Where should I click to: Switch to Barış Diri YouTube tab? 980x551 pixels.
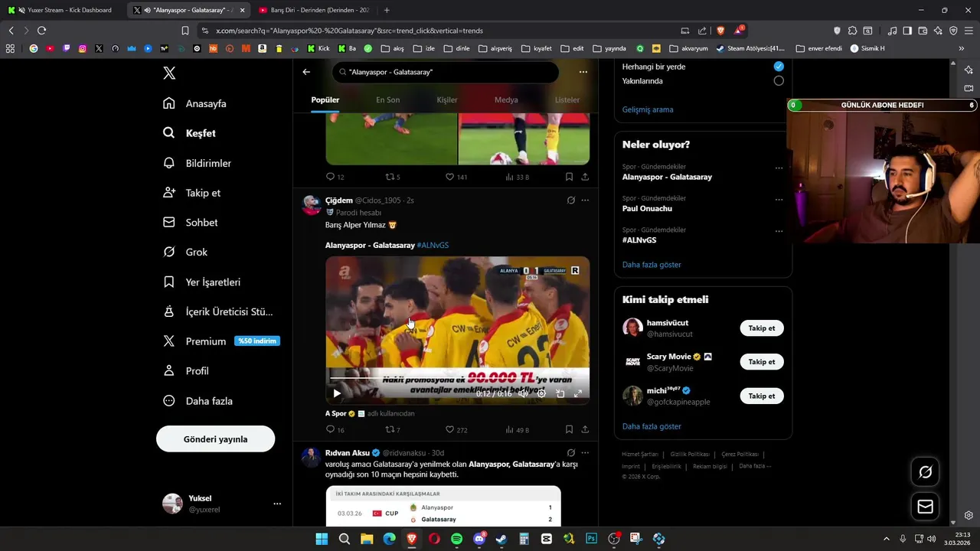[314, 10]
